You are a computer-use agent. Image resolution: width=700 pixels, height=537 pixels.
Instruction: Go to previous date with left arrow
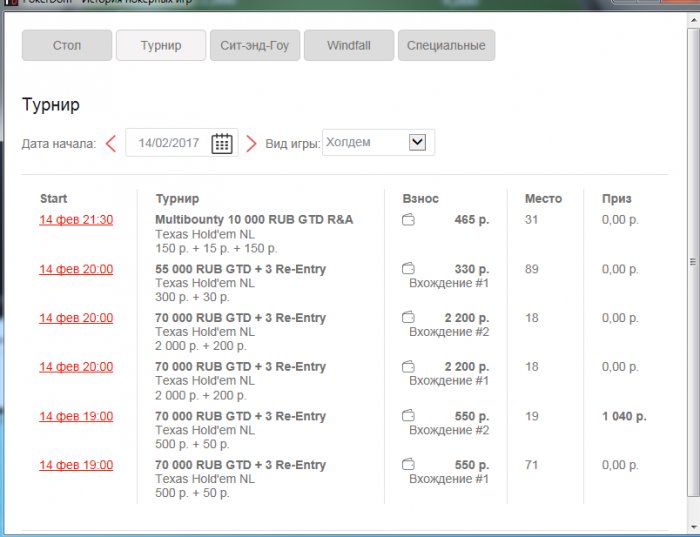click(111, 144)
